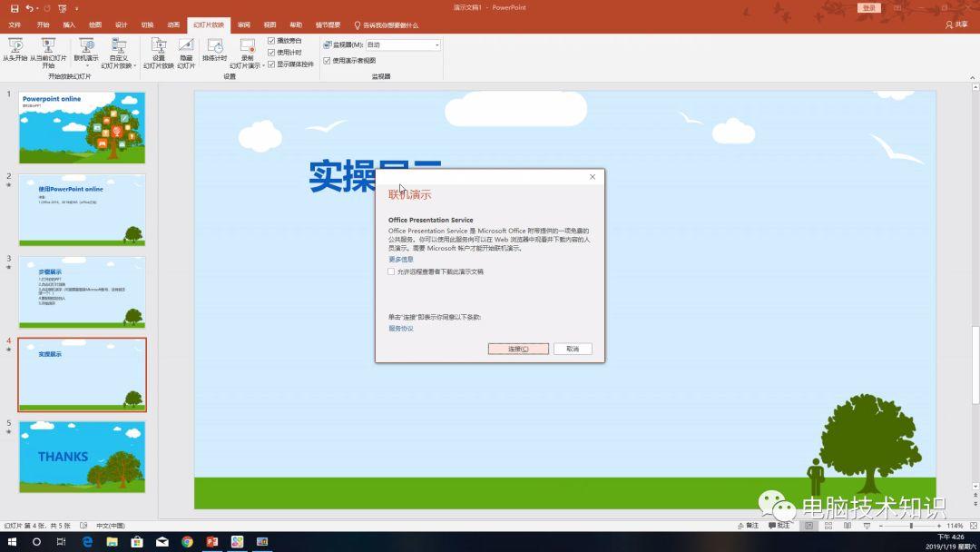This screenshot has width=980, height=552.
Task: Click the zoom slider in status bar
Action: [910, 526]
